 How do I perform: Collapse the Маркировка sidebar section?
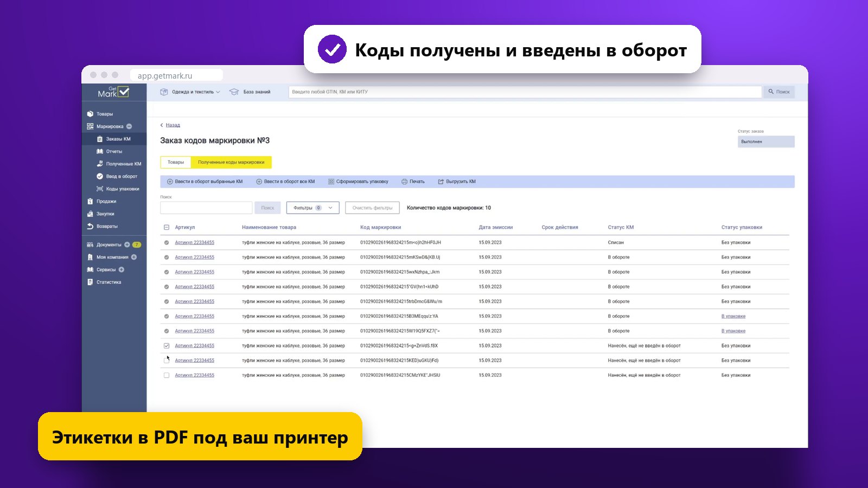129,126
